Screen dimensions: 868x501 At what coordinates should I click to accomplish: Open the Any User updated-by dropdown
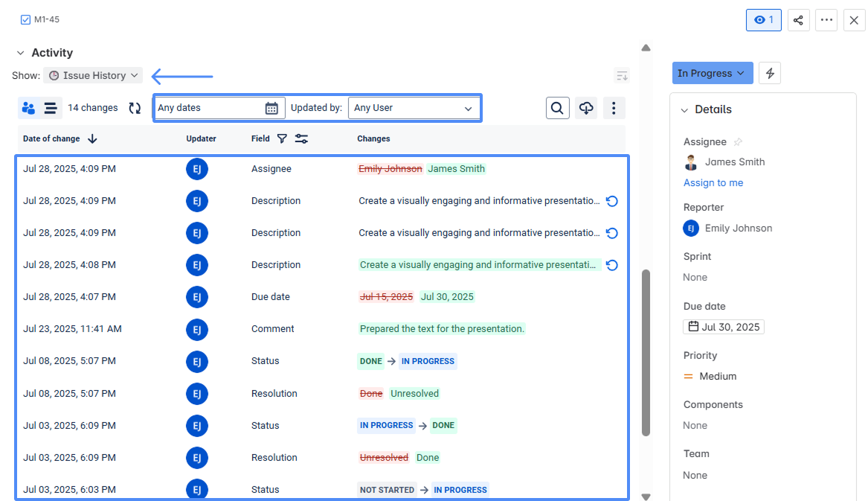tap(414, 108)
